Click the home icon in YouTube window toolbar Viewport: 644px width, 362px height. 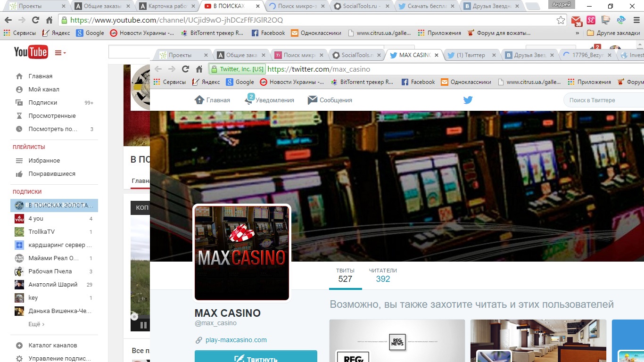pos(49,20)
